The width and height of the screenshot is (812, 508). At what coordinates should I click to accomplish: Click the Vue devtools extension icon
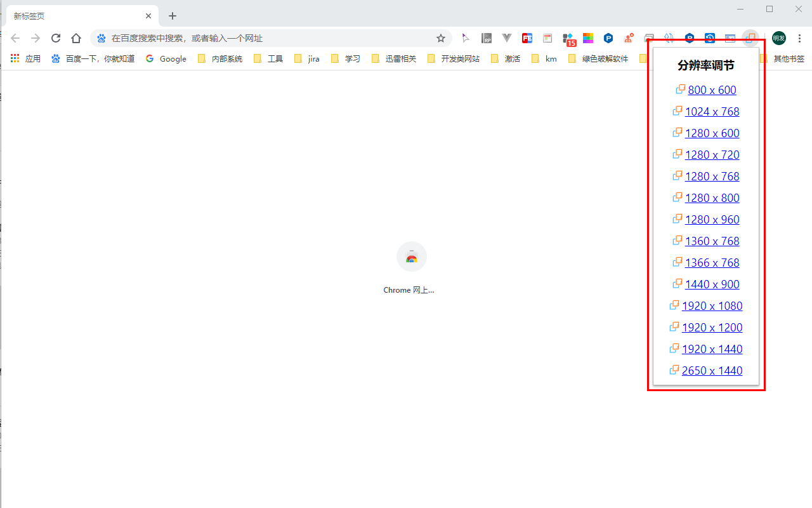tap(507, 38)
